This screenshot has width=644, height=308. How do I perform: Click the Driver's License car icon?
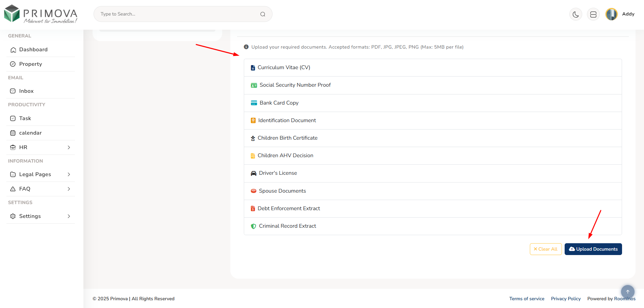pos(254,173)
